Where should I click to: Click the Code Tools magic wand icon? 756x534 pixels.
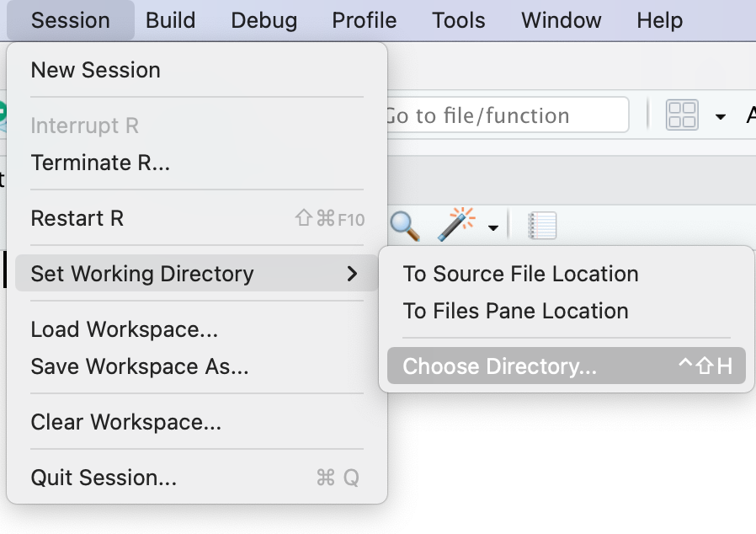(x=456, y=225)
